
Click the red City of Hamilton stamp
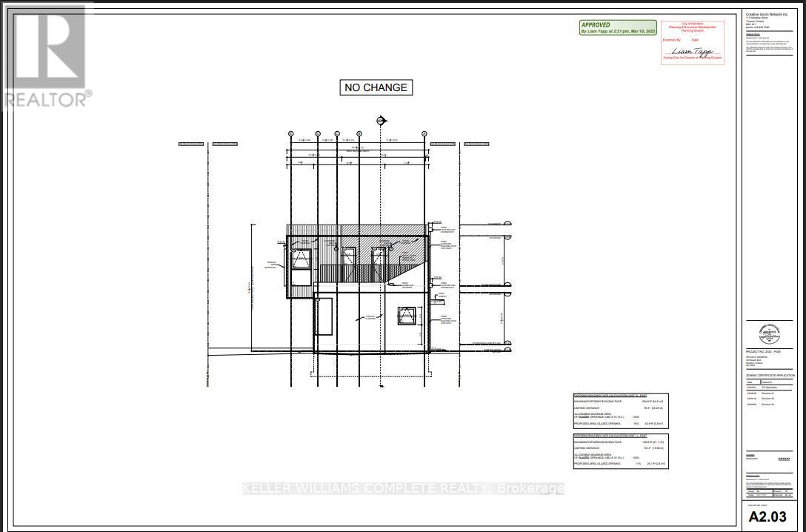pos(692,40)
